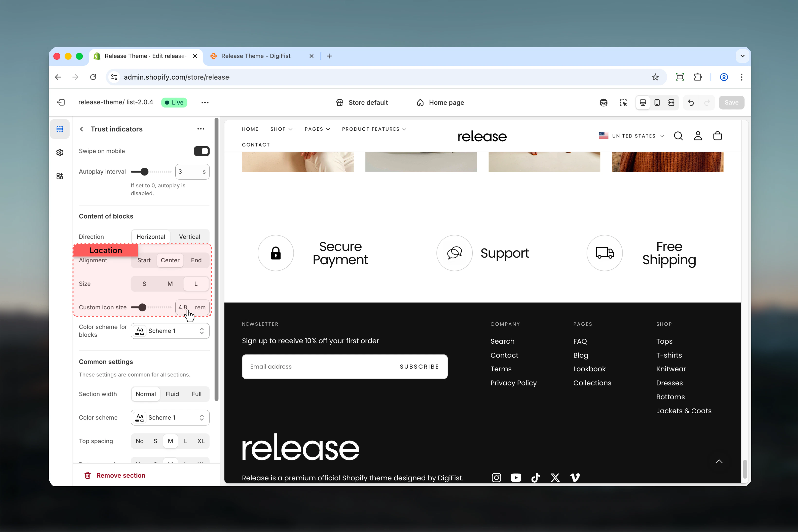The height and width of the screenshot is (532, 798).
Task: Expand the browser tab list chevron
Action: [x=742, y=56]
